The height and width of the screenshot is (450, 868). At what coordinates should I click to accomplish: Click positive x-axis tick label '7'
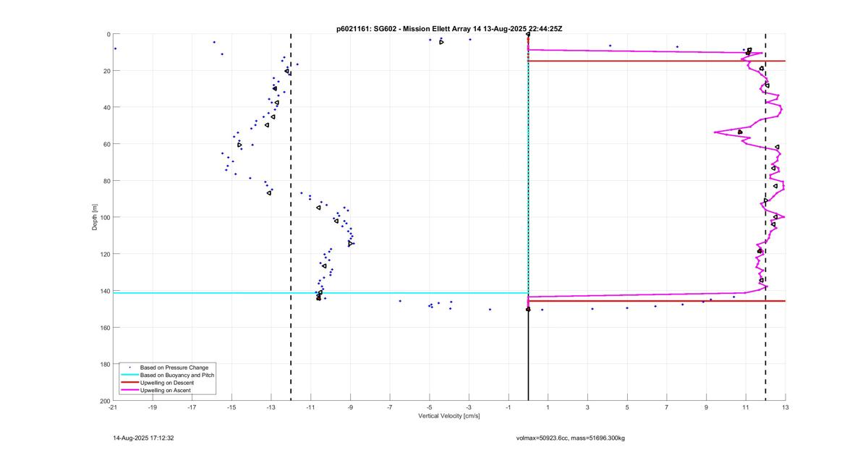click(667, 407)
